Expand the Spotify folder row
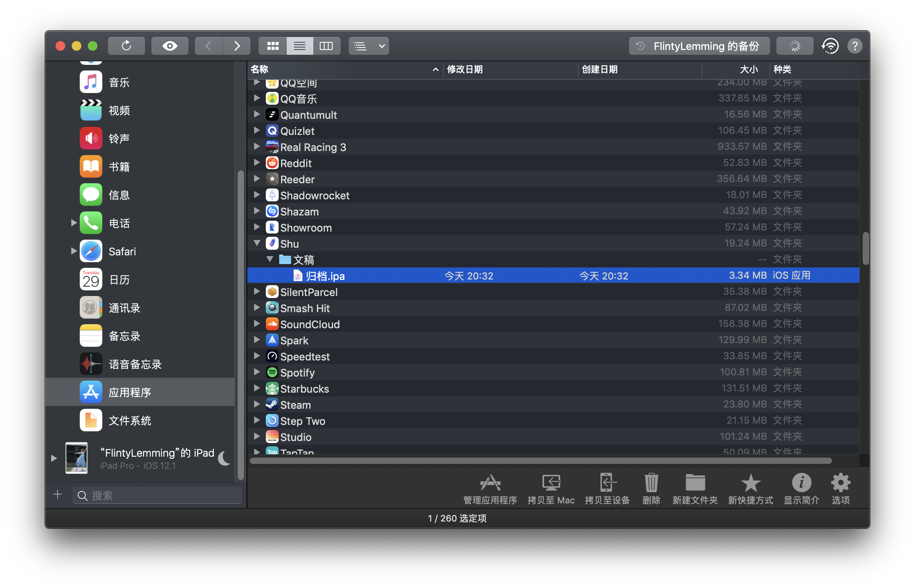The width and height of the screenshot is (915, 588). (x=257, y=373)
